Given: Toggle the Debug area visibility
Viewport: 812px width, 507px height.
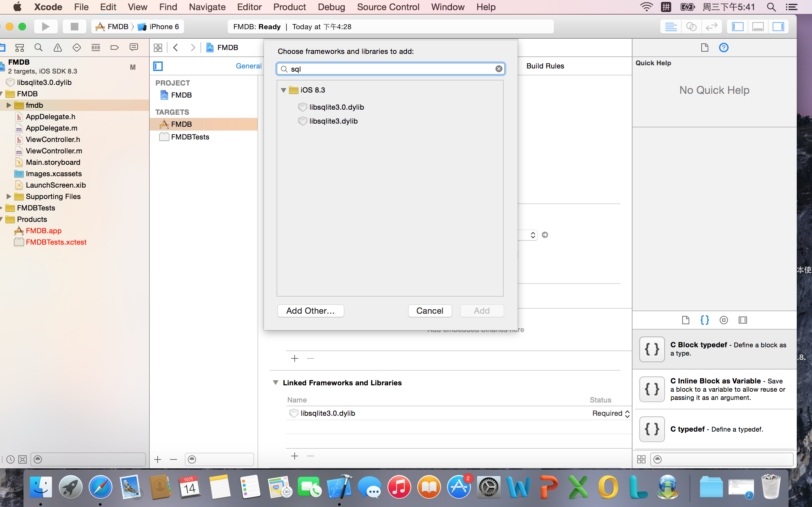Looking at the screenshot, I should pyautogui.click(x=758, y=27).
